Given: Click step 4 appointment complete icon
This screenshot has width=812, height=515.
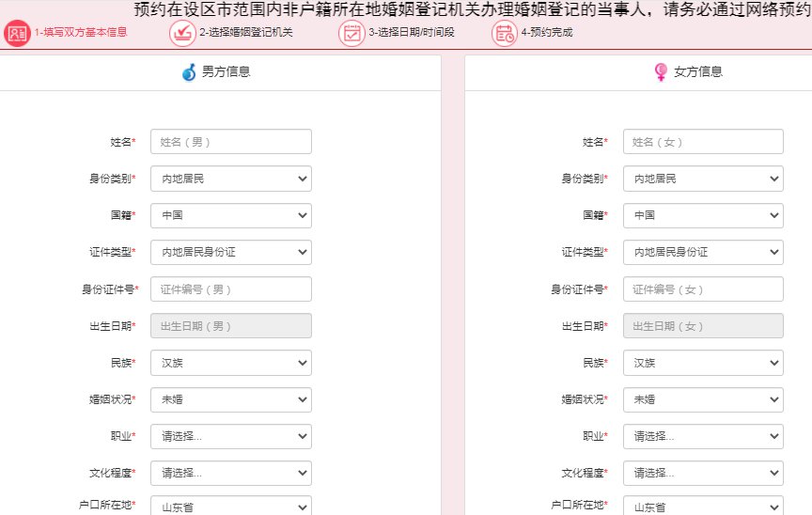Looking at the screenshot, I should 504,33.
